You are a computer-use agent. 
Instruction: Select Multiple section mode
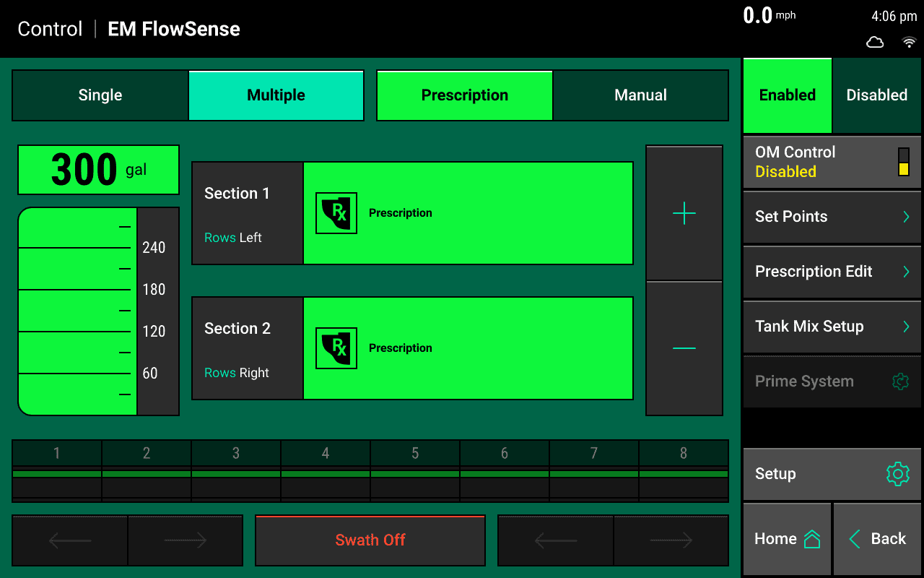pos(276,95)
